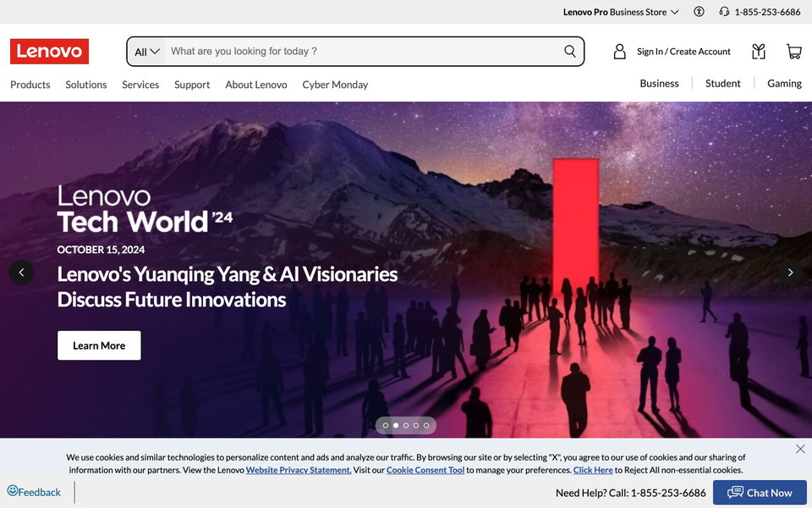Open the Solutions menu

[x=86, y=85]
